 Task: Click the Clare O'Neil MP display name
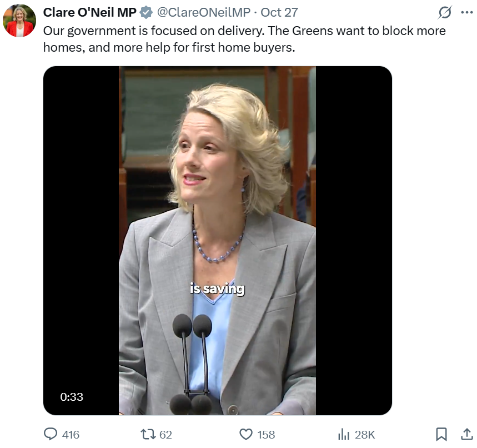[89, 12]
